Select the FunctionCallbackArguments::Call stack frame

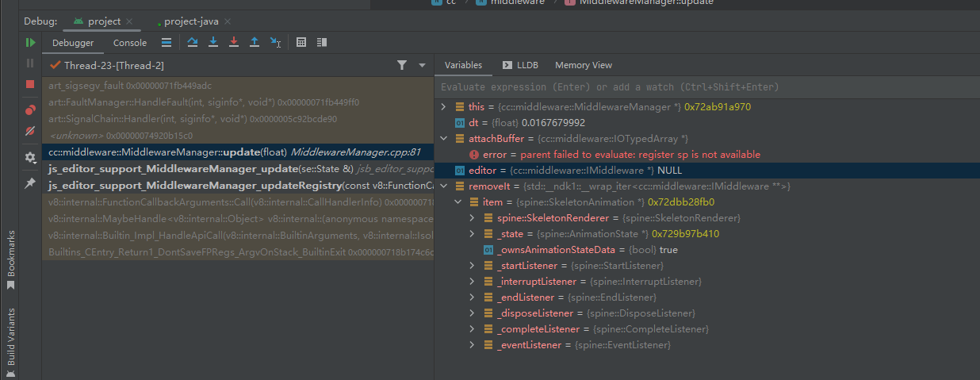[239, 202]
